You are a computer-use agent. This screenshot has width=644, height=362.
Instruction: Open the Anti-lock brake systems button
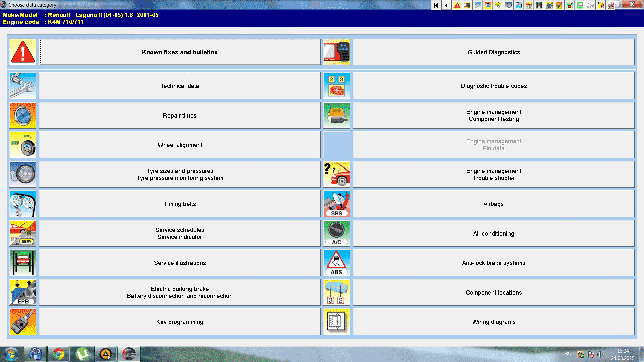point(493,263)
